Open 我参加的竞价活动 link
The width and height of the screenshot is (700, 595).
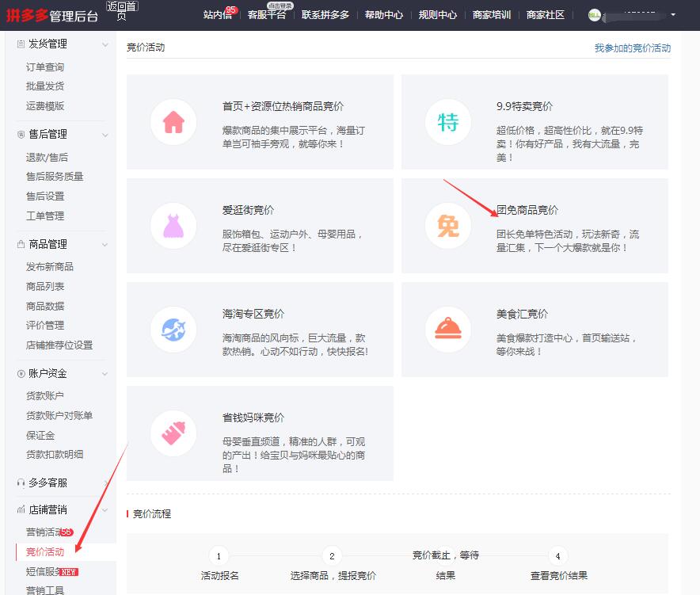click(x=633, y=48)
